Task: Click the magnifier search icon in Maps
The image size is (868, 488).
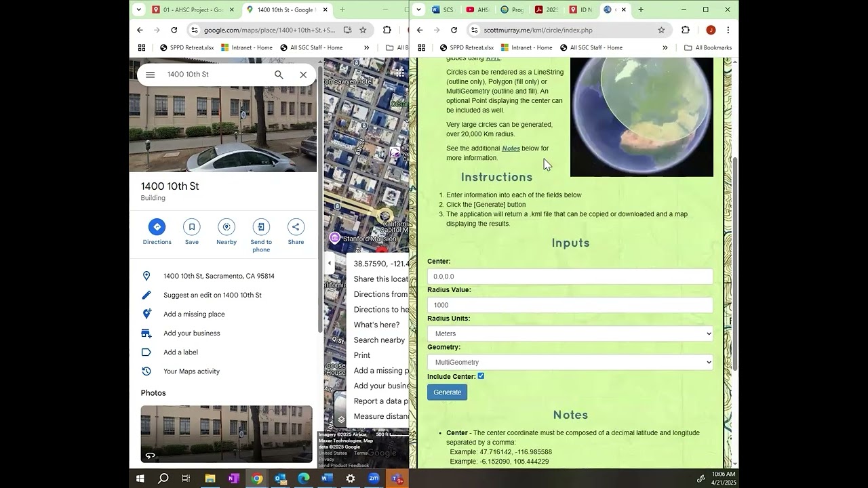Action: coord(279,75)
